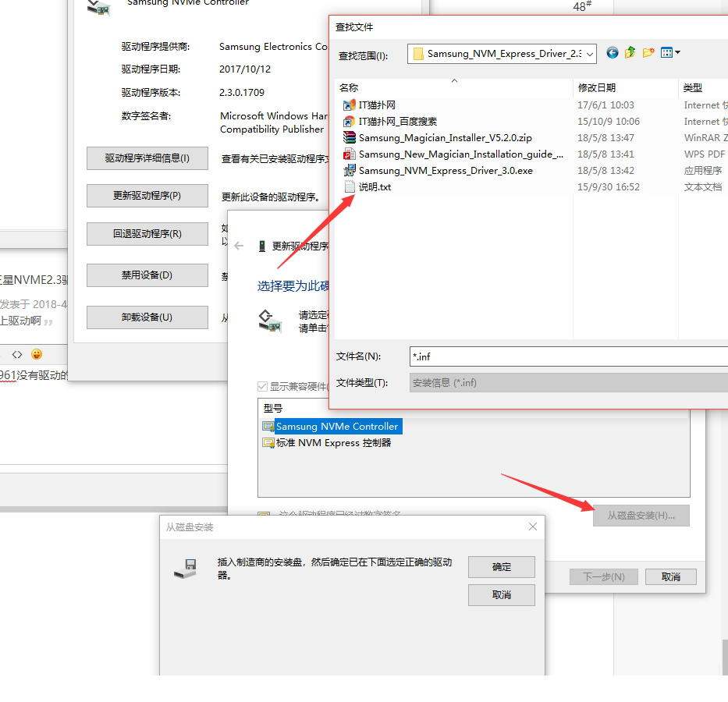Viewport: 728px width, 702px height.
Task: Click 下一步(N) button in wizard
Action: pyautogui.click(x=604, y=576)
